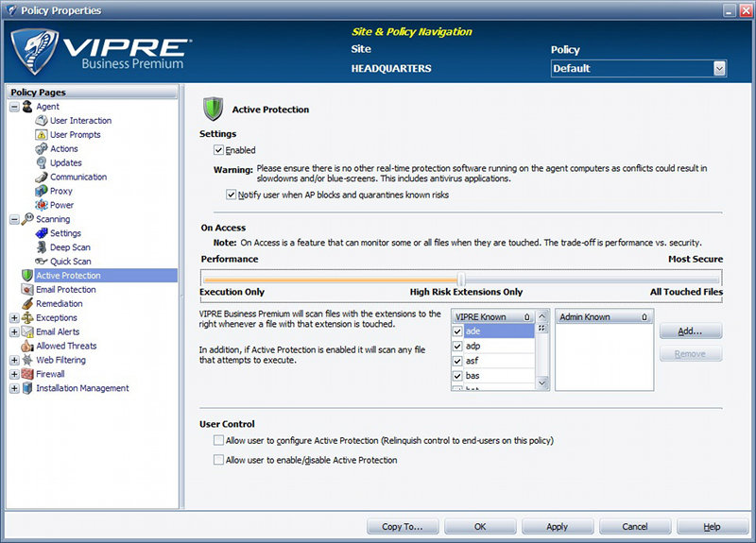Expand the Web Filtering tree node

click(x=14, y=360)
